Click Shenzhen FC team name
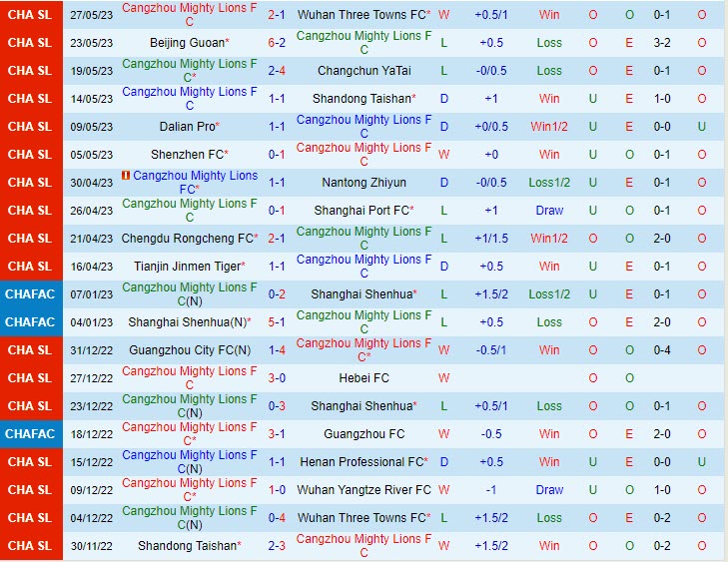The image size is (728, 562). [x=187, y=154]
